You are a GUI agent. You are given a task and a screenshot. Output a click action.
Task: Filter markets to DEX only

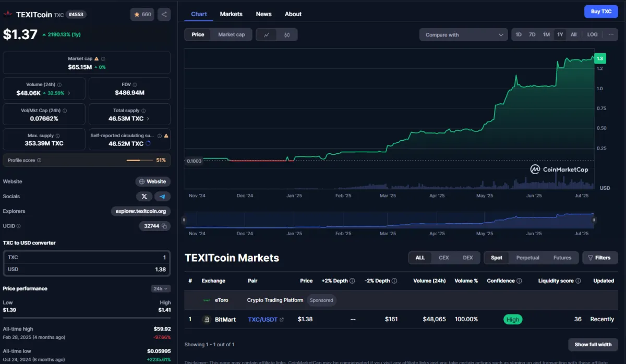(468, 258)
